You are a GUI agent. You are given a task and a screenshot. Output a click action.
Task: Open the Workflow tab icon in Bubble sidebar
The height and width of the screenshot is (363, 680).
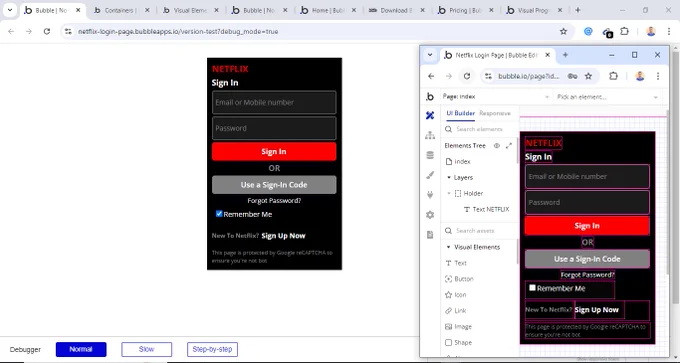click(430, 135)
